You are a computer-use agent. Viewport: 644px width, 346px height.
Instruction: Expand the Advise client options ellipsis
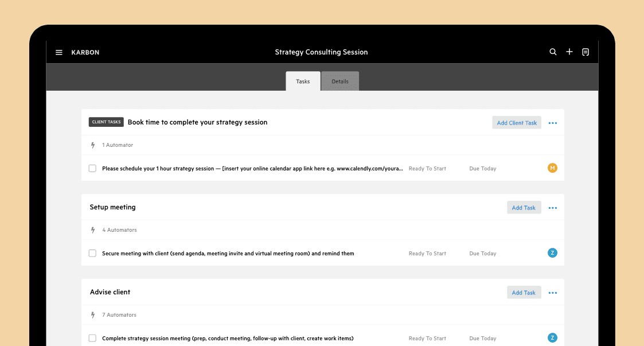553,293
